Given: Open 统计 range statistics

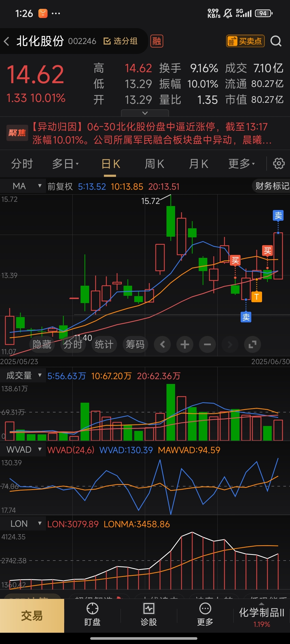Looking at the screenshot, I should [104, 344].
